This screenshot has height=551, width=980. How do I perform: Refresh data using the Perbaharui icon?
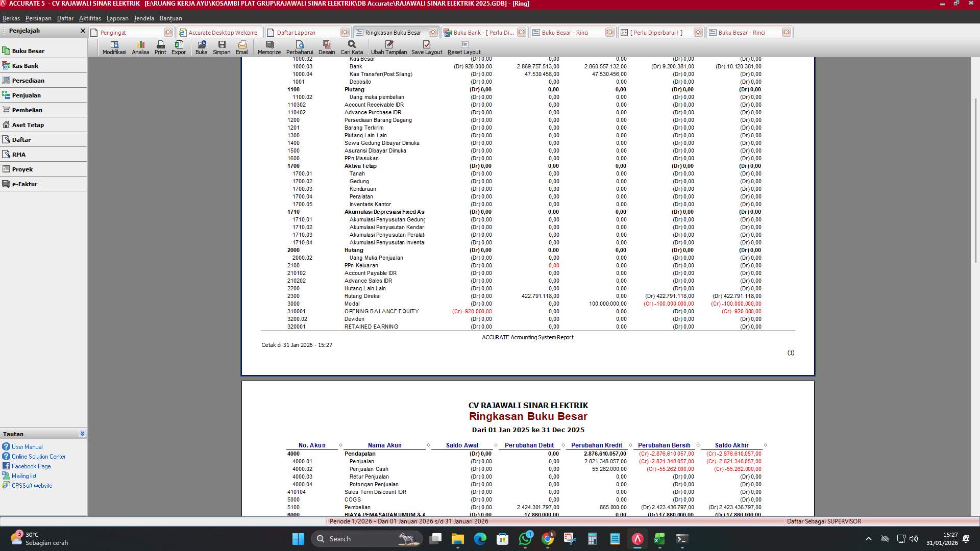tap(300, 47)
